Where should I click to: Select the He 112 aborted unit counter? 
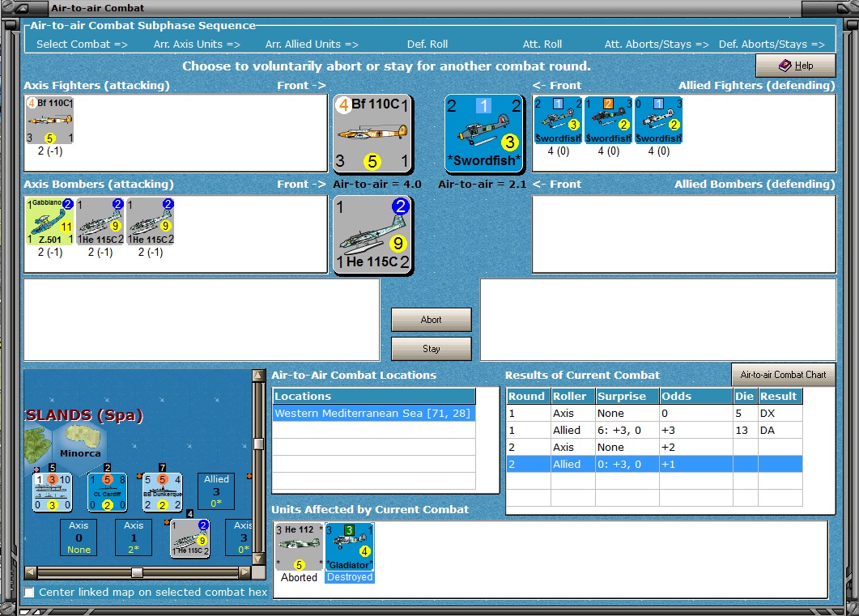pyautogui.click(x=299, y=546)
